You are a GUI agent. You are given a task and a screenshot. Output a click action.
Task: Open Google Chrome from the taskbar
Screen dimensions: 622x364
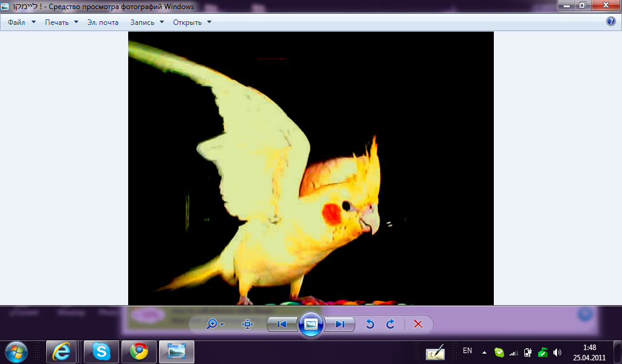(139, 351)
